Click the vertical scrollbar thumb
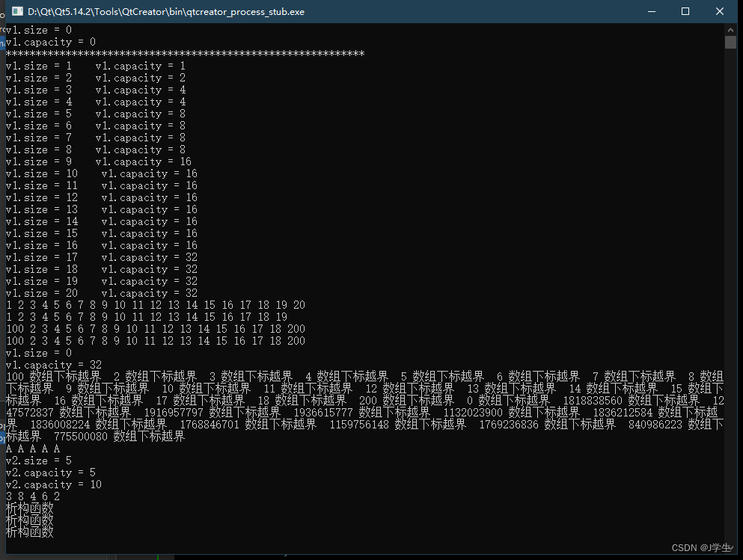743x560 pixels. [x=730, y=42]
